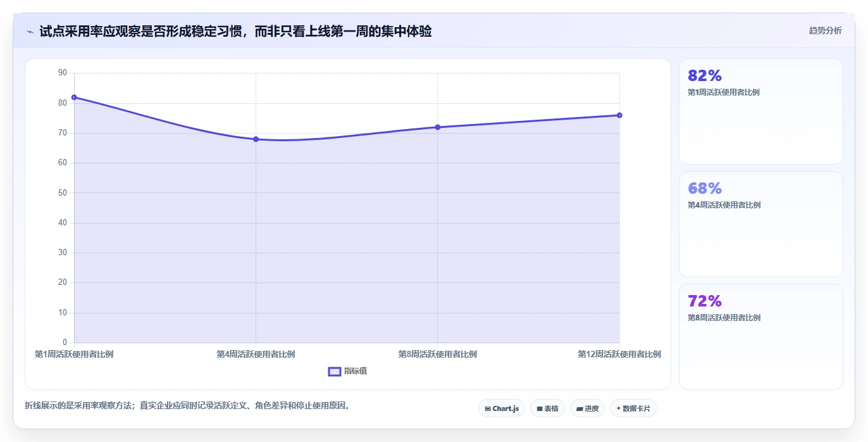Click the 表格 tag chip

548,408
